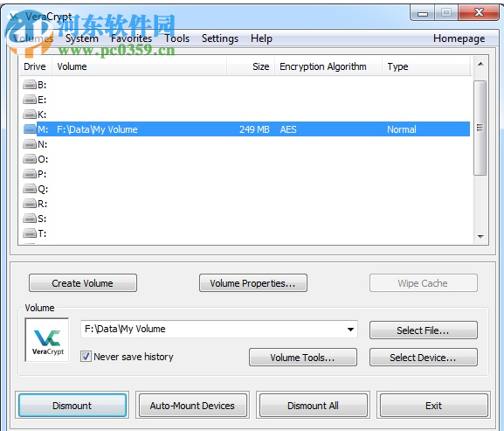This screenshot has width=504, height=431.
Task: Open the Favorites menu
Action: [x=132, y=38]
